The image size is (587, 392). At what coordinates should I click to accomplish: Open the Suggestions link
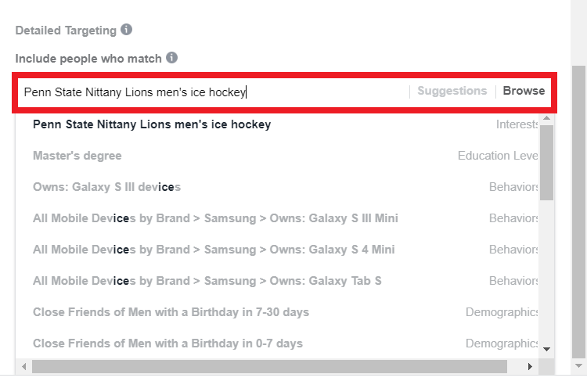point(452,91)
